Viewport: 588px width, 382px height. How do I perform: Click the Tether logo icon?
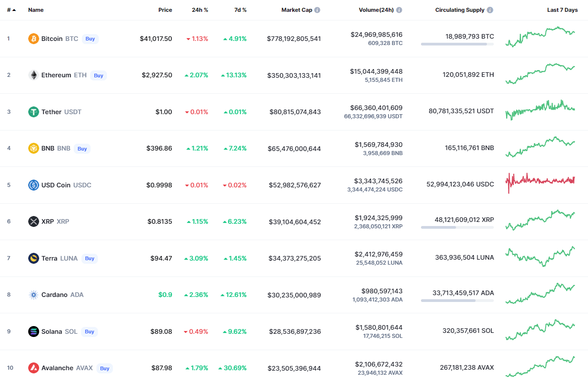[x=34, y=112]
